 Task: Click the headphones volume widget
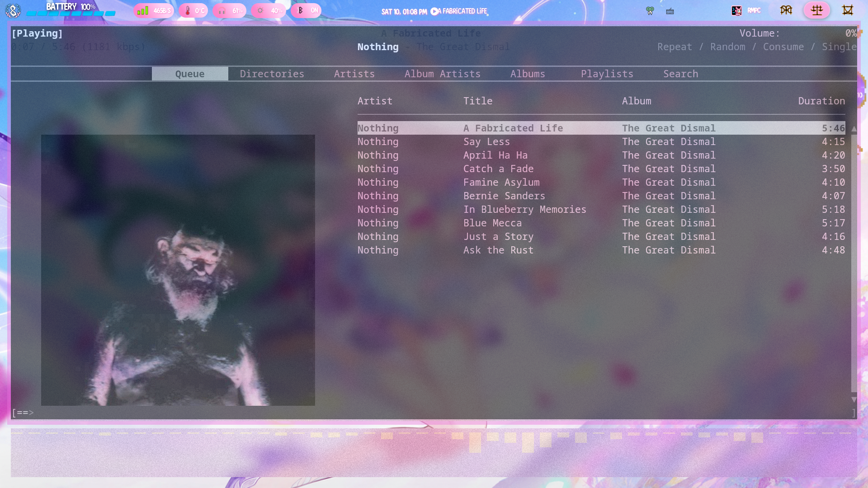(229, 10)
